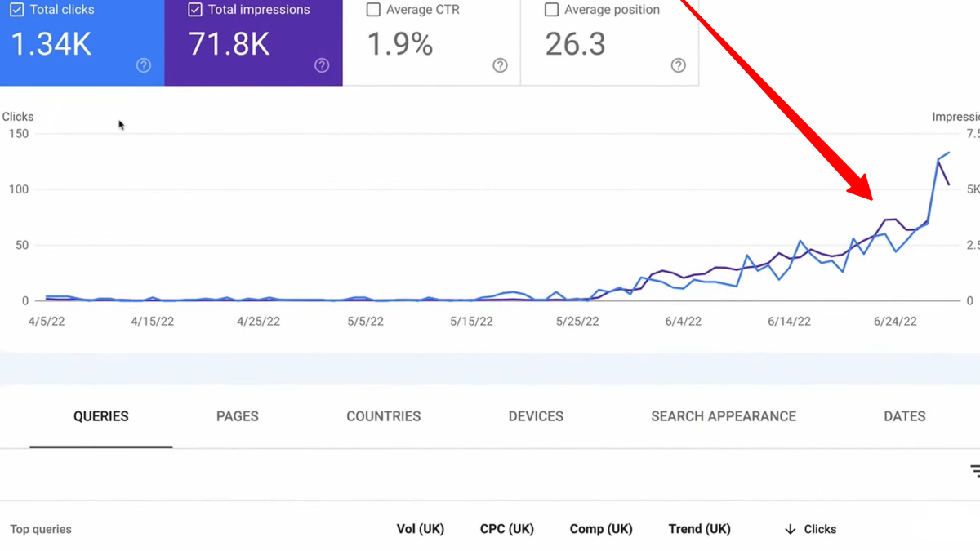
Task: Click the Clicks axis title on chart
Action: click(x=18, y=117)
